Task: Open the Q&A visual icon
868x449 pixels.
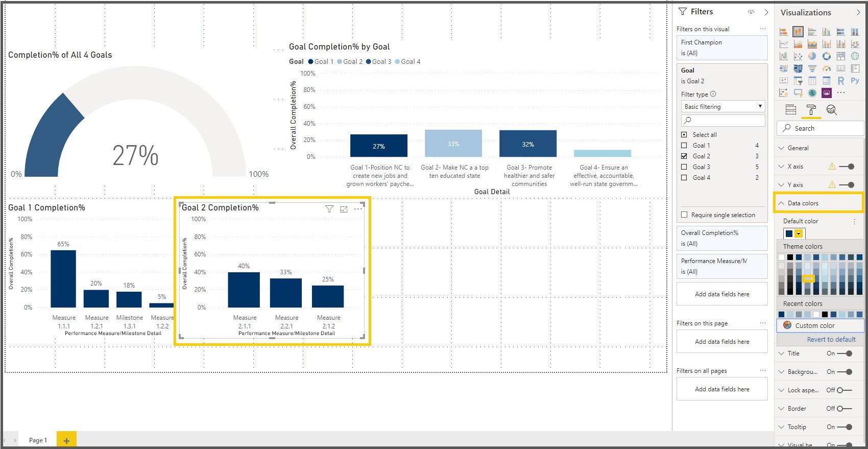Action: pyautogui.click(x=798, y=93)
